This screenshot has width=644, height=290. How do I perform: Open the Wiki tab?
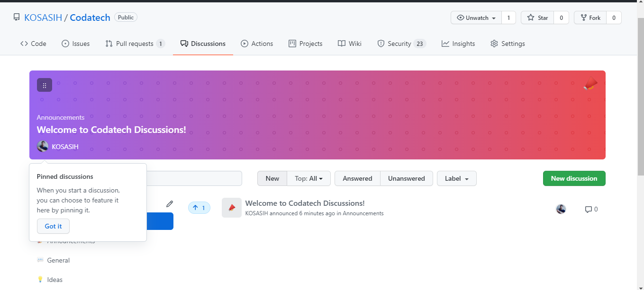pos(350,44)
